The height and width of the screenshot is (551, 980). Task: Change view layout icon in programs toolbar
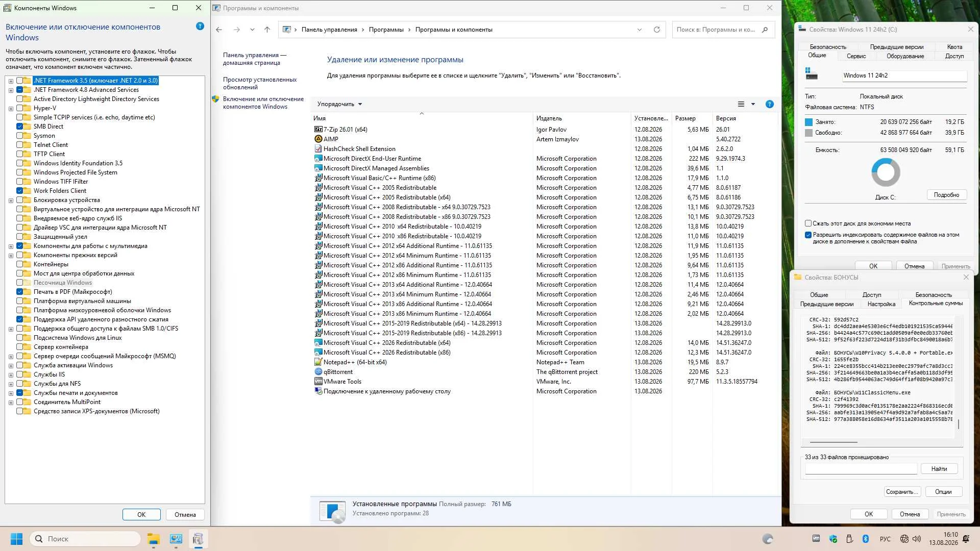pos(741,104)
